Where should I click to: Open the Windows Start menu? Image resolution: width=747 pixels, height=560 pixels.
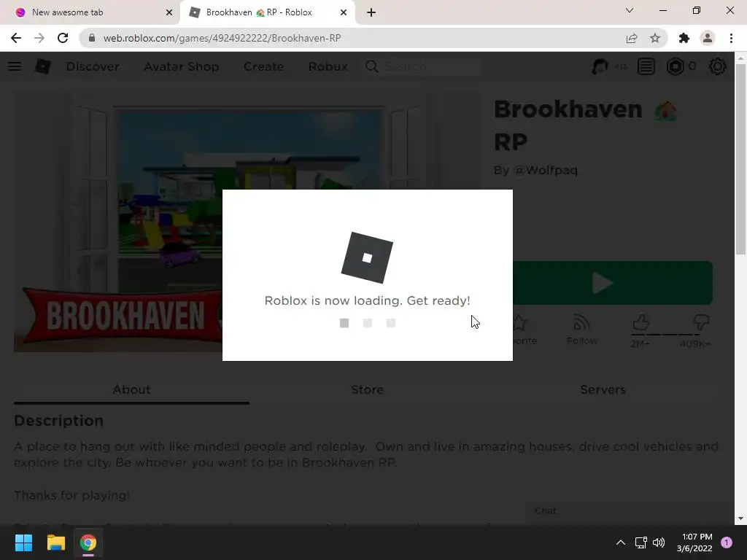coord(23,542)
